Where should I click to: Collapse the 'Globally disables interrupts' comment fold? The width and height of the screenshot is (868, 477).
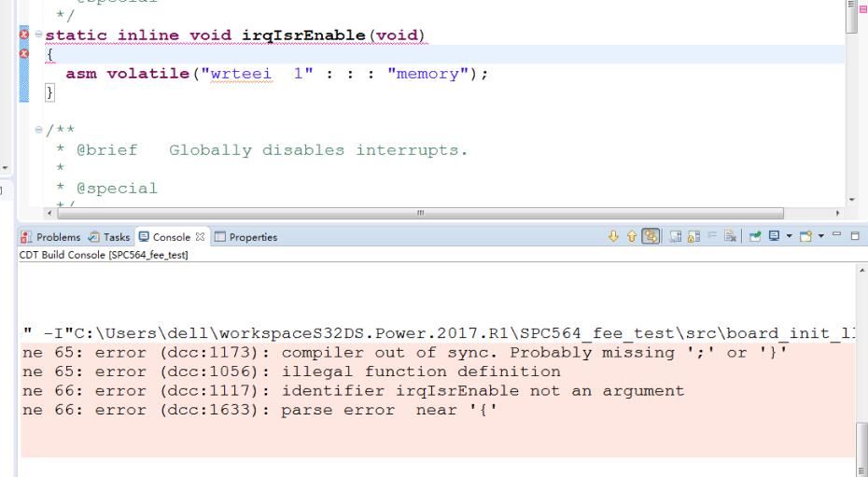(x=39, y=130)
